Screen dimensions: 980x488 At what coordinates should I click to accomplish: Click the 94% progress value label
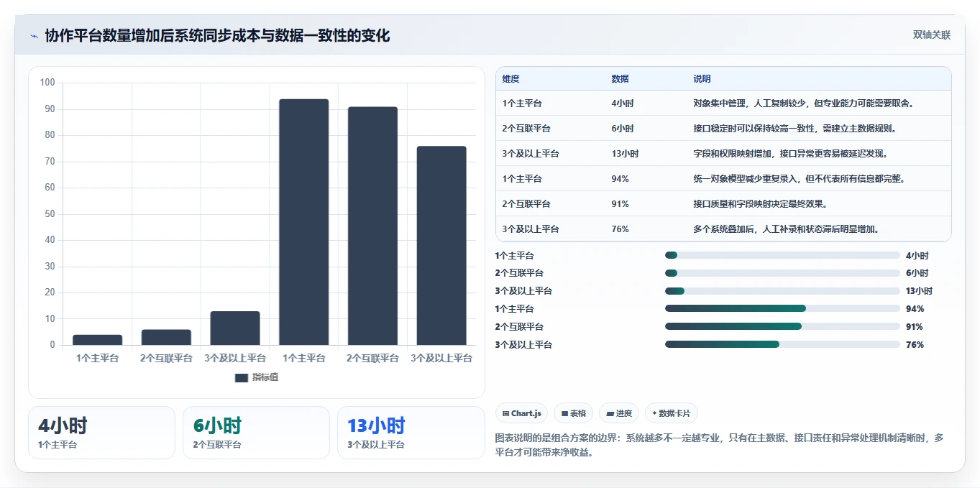915,309
